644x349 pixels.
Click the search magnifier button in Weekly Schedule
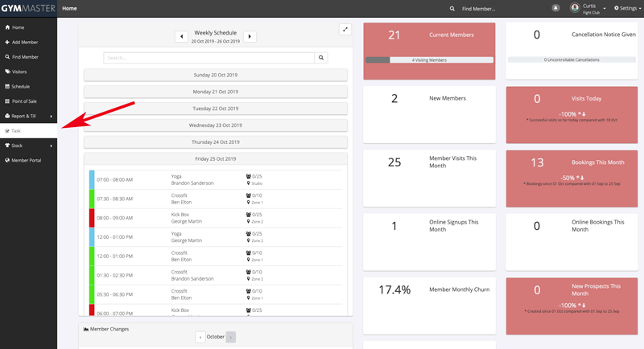coord(321,58)
